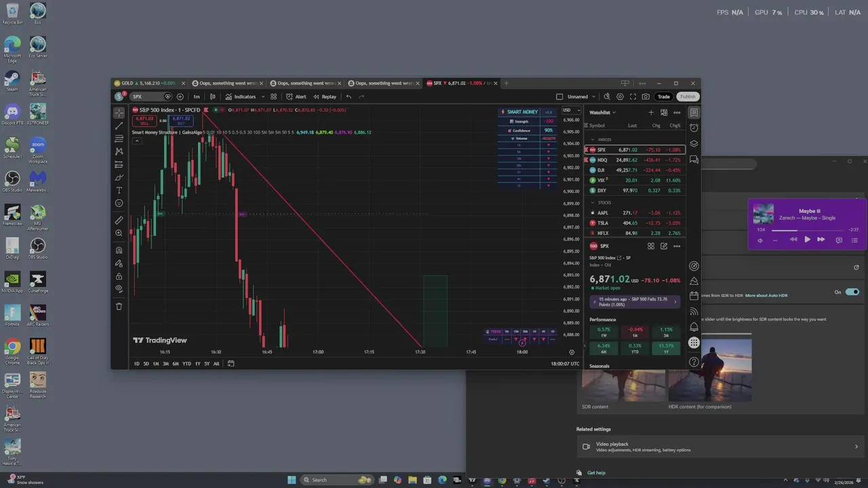Open the 1m interval selector
Viewport: 868px width, 488px height.
[x=197, y=96]
